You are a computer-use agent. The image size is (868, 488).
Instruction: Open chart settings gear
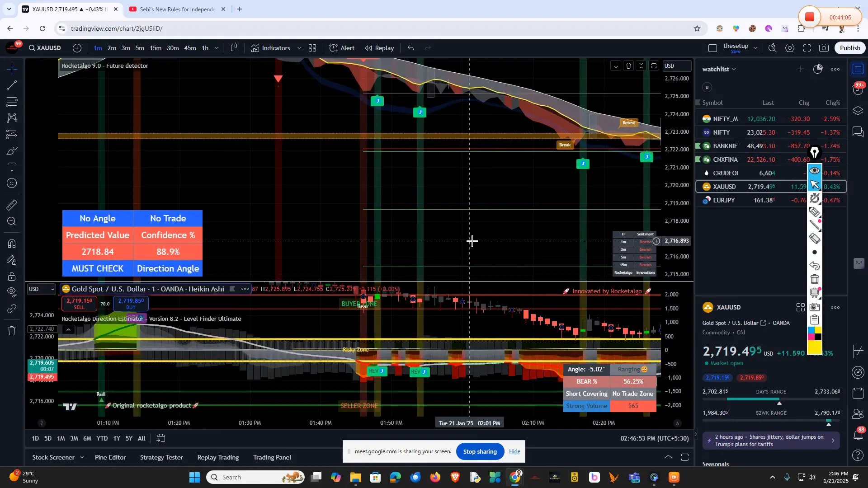pyautogui.click(x=790, y=48)
